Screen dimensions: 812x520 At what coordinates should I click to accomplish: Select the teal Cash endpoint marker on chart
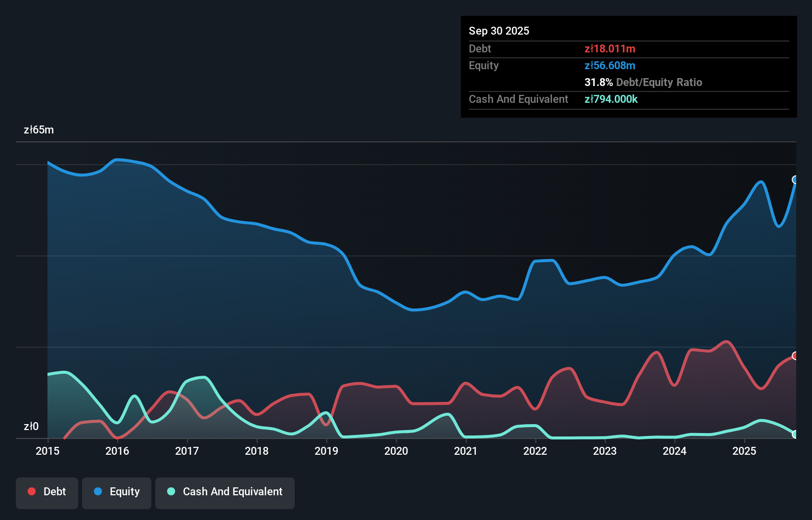(795, 435)
